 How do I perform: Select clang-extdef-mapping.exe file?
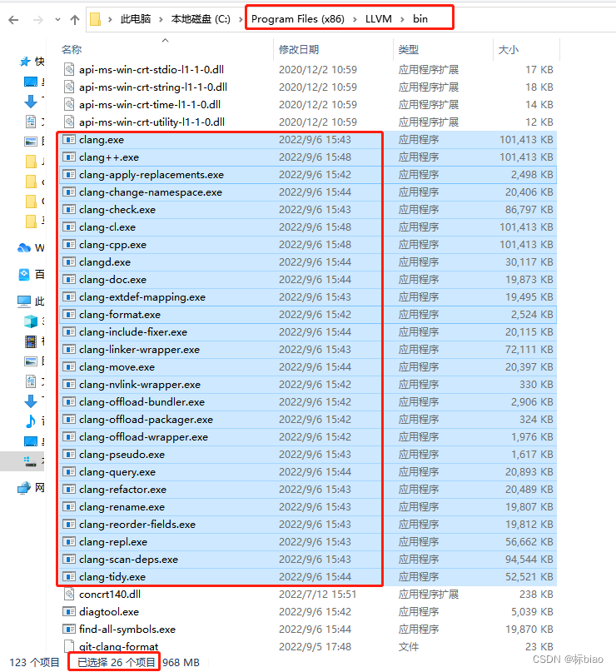pyautogui.click(x=142, y=297)
